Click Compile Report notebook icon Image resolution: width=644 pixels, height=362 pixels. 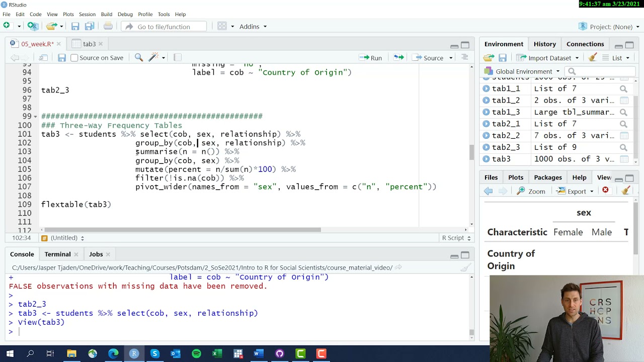click(177, 58)
